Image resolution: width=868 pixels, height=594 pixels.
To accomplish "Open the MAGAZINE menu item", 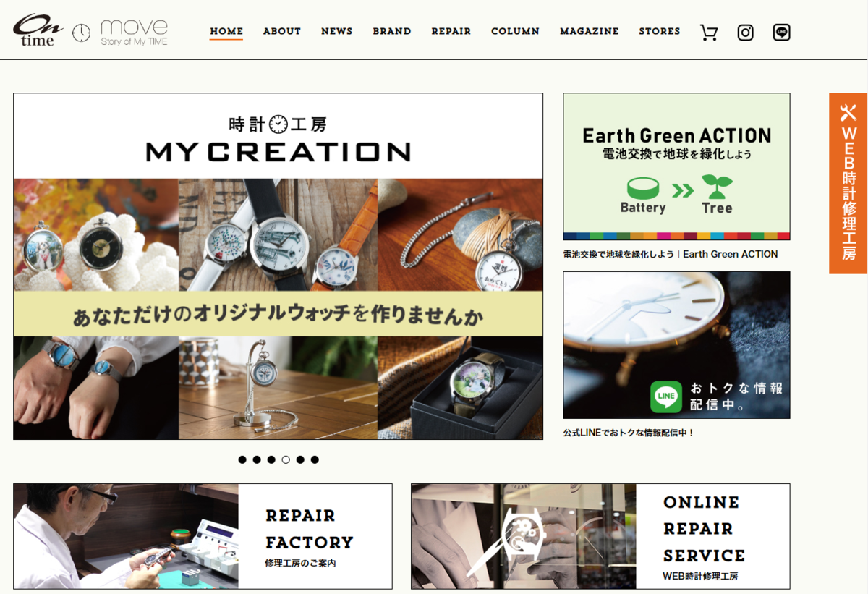I will pos(590,31).
